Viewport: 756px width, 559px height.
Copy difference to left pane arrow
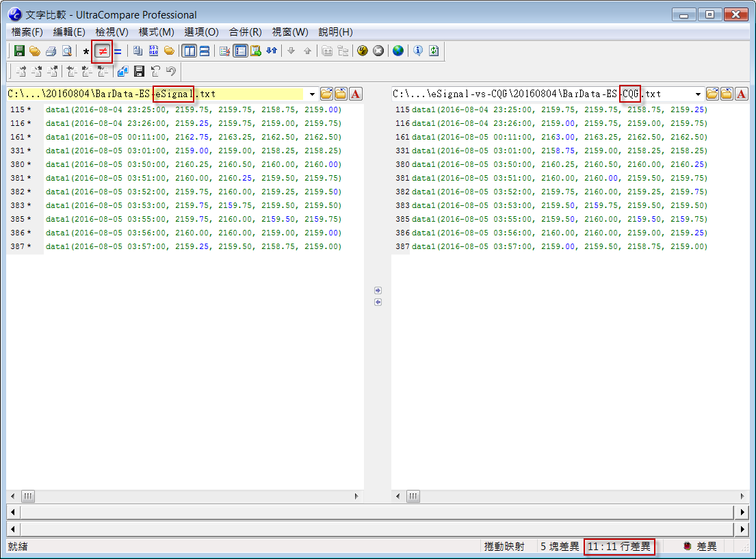click(x=378, y=302)
